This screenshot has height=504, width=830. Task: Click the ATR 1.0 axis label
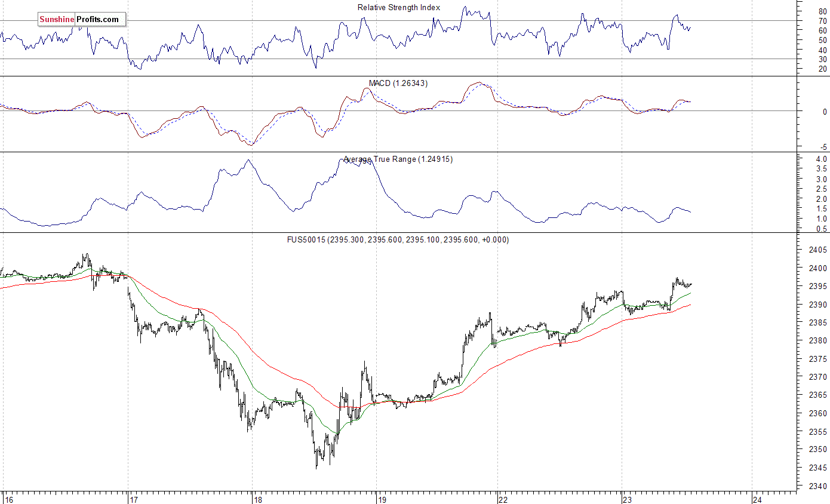[x=821, y=219]
